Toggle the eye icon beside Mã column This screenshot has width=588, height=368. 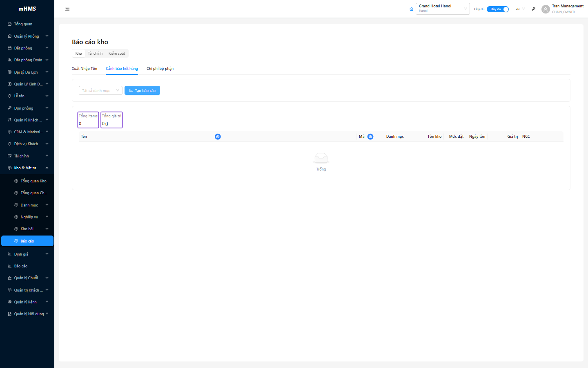pos(370,137)
